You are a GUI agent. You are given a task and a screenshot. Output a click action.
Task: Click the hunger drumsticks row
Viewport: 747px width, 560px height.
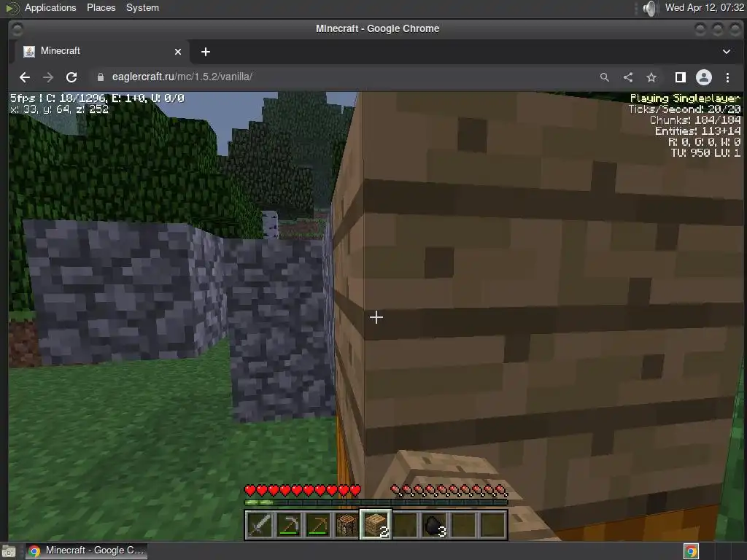[x=449, y=491]
